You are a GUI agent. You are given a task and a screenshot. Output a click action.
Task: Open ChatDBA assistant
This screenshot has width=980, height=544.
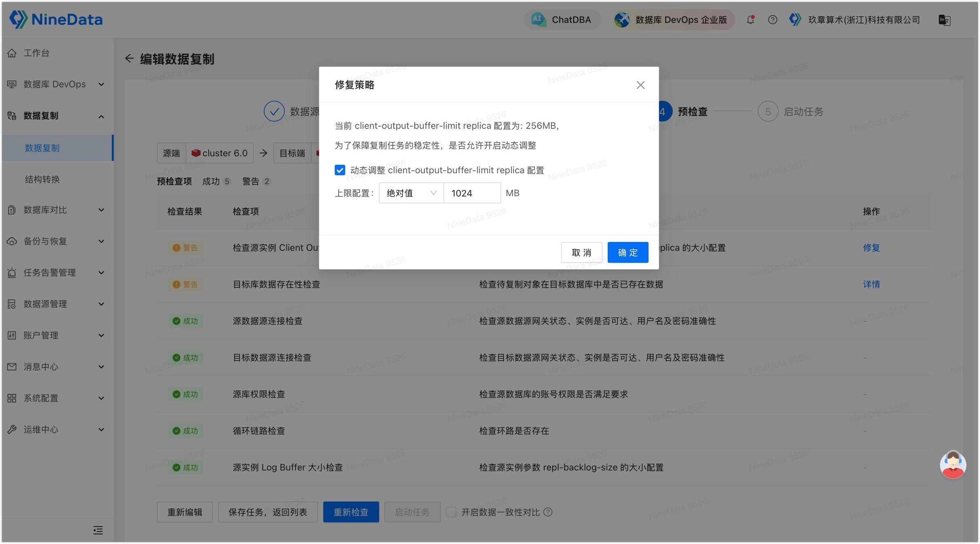pyautogui.click(x=562, y=20)
